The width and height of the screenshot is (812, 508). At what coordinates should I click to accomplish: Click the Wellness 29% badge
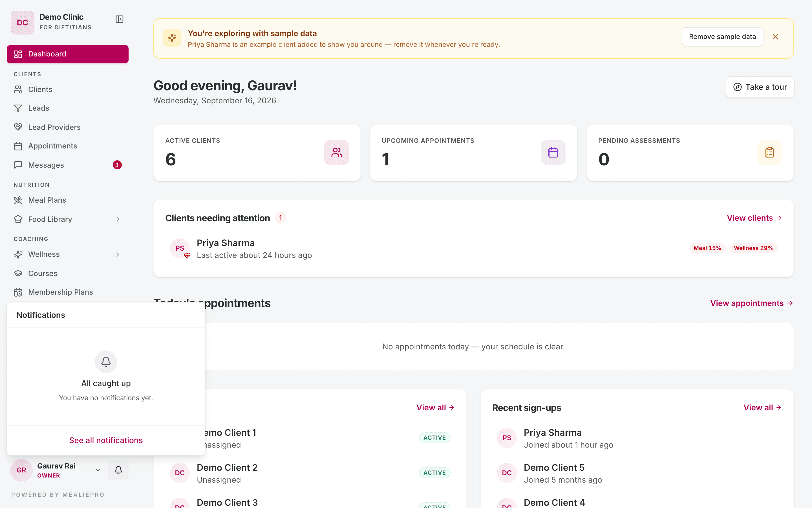click(x=753, y=248)
